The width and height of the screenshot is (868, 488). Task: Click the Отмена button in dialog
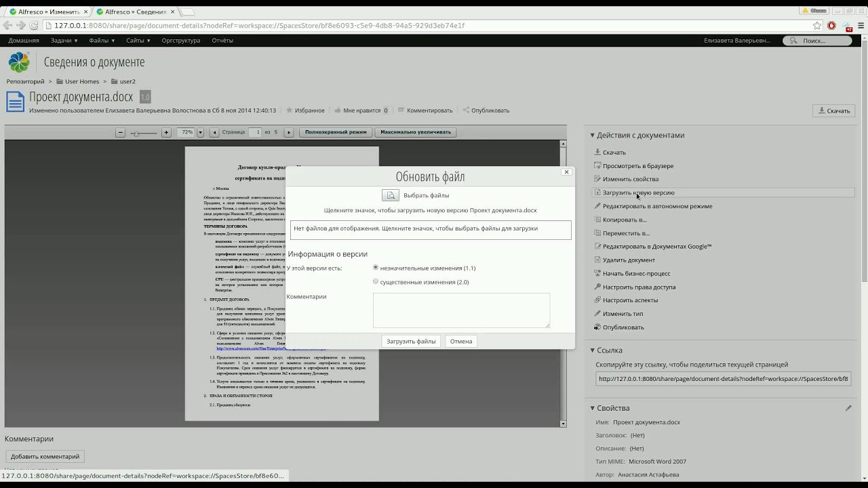461,341
